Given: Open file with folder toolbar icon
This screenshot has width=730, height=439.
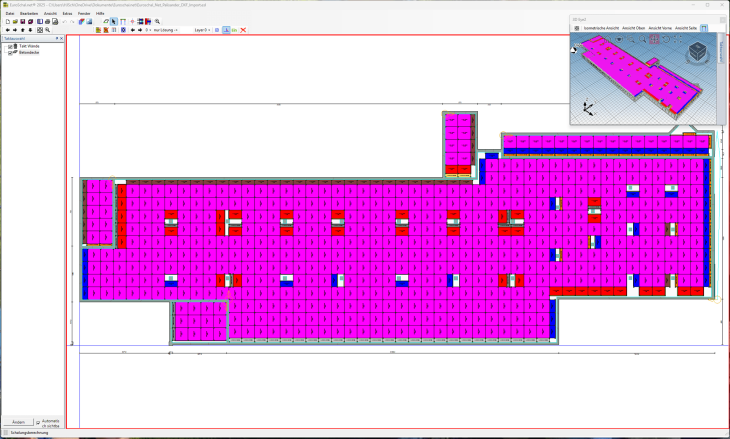Looking at the screenshot, I should [x=15, y=21].
